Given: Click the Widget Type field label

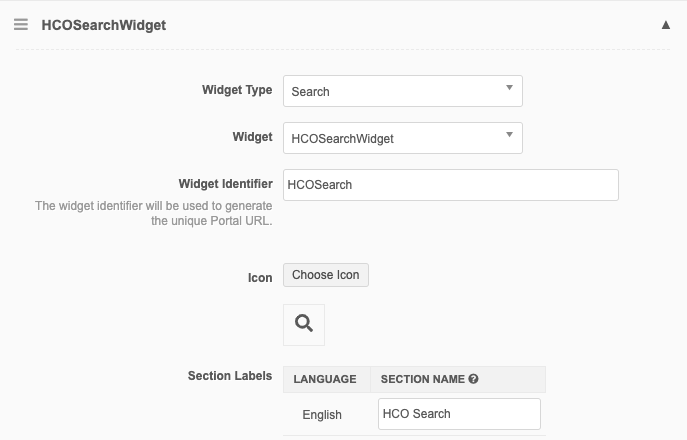Looking at the screenshot, I should click(x=237, y=90).
